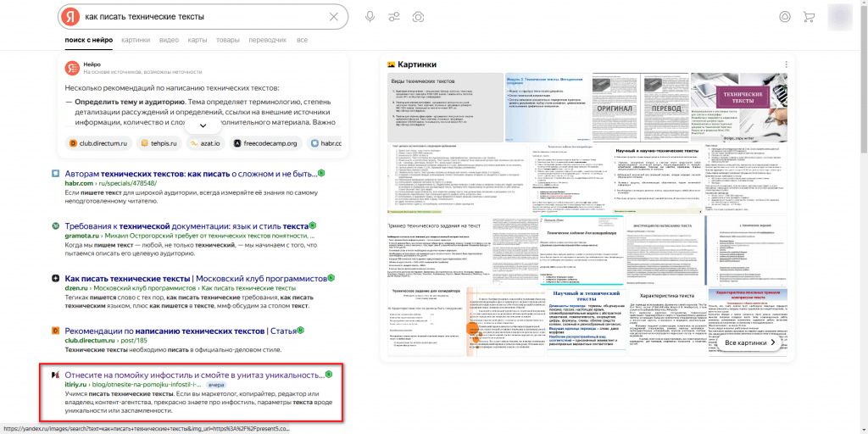Open the Рекомендации по написанию технических текстов result
Viewport: 868px width, 434px height.
pos(181,331)
